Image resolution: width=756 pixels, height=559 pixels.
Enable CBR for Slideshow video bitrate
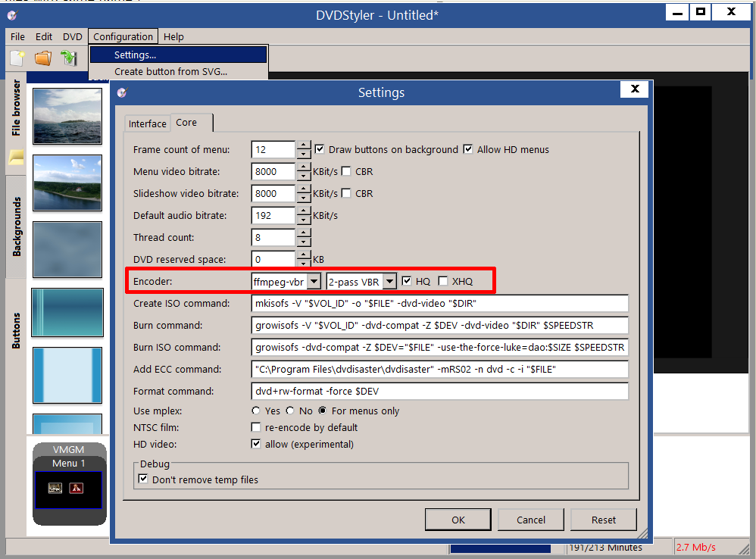pyautogui.click(x=345, y=193)
